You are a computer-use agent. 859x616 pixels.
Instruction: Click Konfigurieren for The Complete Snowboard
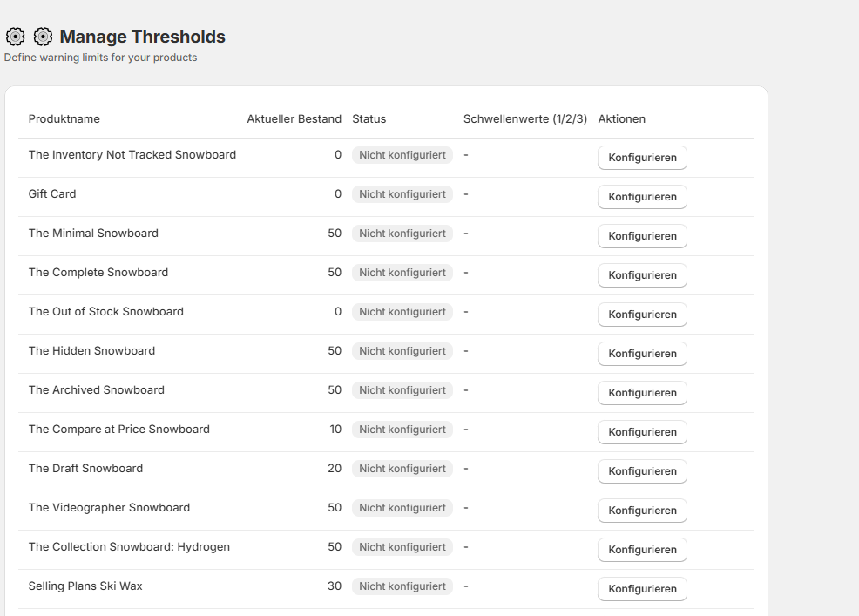pyautogui.click(x=642, y=275)
